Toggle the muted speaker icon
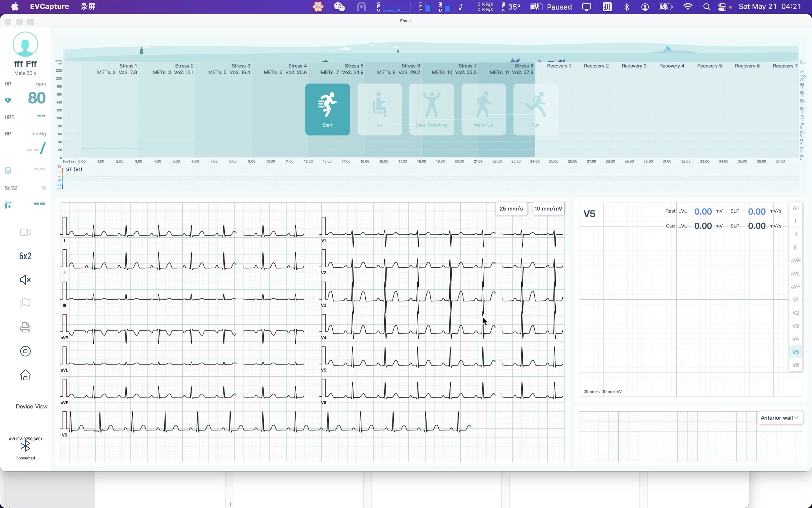 (x=25, y=279)
